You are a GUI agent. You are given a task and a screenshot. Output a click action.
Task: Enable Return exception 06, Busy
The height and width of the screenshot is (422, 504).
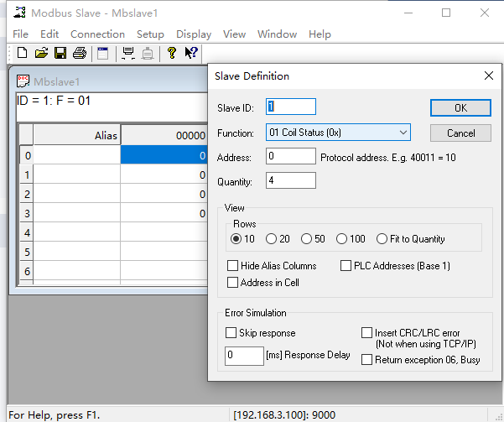[x=367, y=360]
